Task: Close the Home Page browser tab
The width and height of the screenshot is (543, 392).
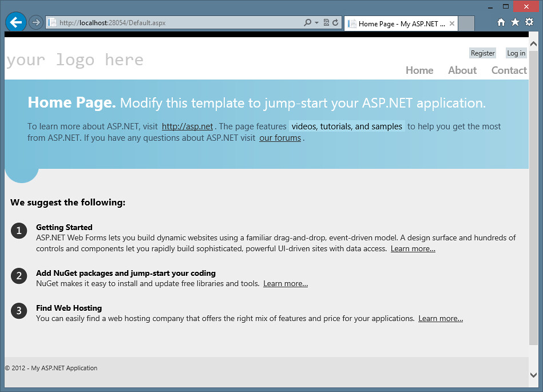Action: [x=452, y=23]
